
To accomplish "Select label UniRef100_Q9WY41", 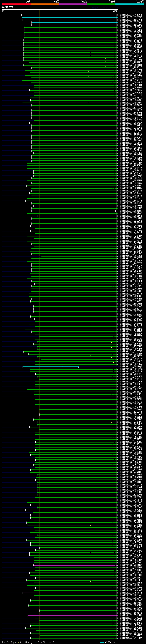I will 131,409.
